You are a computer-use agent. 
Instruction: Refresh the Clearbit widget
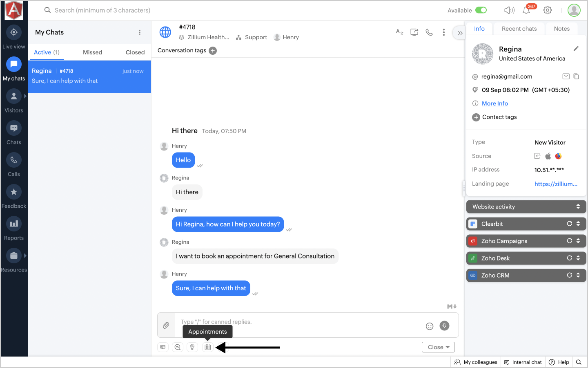tap(569, 224)
